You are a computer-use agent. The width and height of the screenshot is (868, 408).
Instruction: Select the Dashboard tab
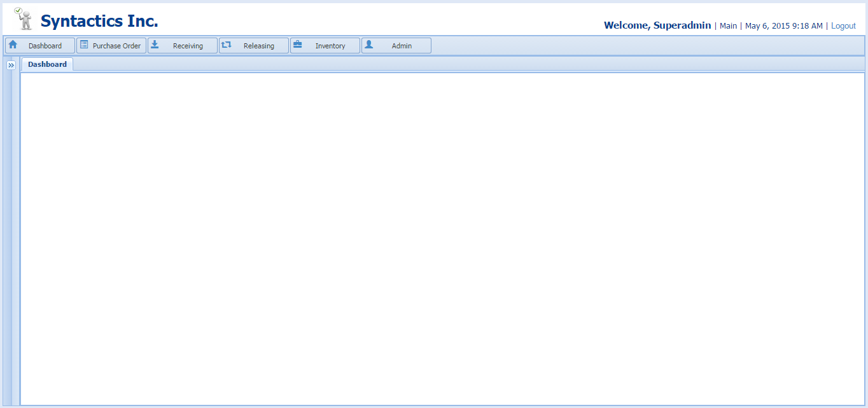pyautogui.click(x=47, y=64)
